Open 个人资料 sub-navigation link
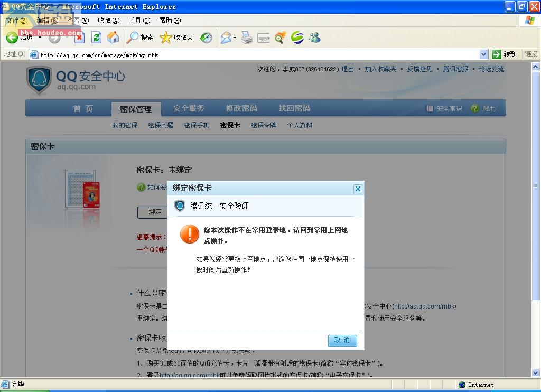Image resolution: width=541 pixels, height=392 pixels. point(300,125)
